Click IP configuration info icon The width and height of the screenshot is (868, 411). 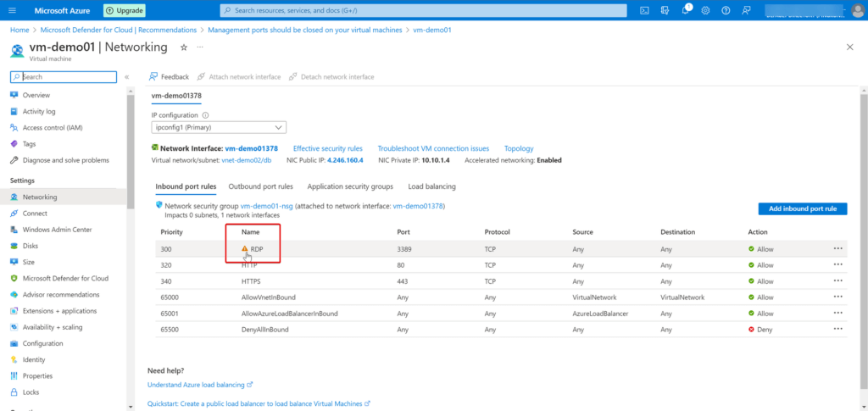pyautogui.click(x=205, y=115)
